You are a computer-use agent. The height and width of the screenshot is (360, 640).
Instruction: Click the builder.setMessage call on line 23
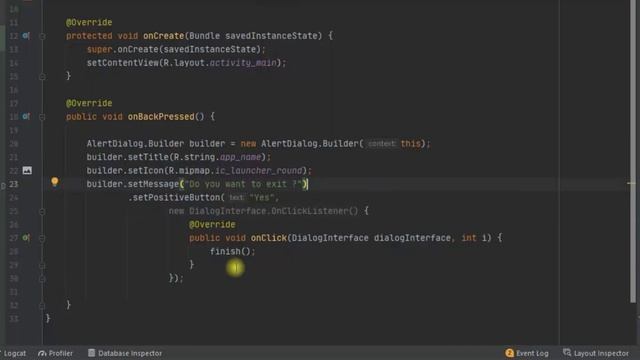[133, 184]
